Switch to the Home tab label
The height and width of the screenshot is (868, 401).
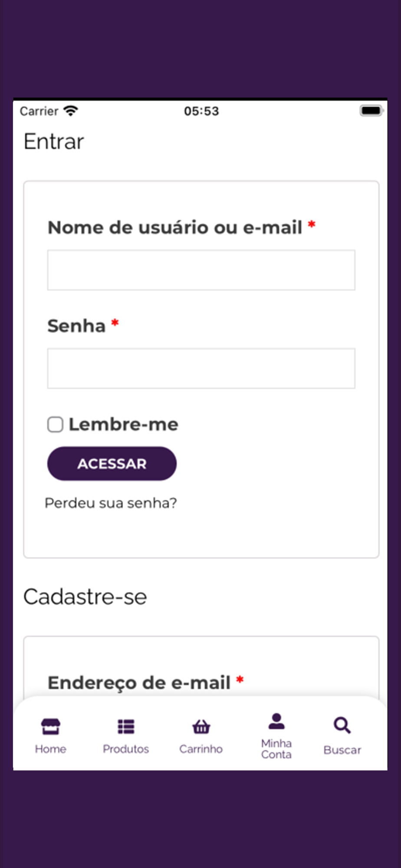[50, 749]
